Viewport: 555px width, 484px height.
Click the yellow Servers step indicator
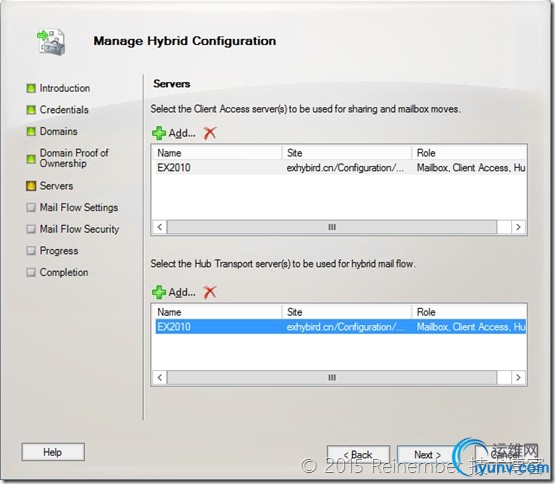click(31, 186)
